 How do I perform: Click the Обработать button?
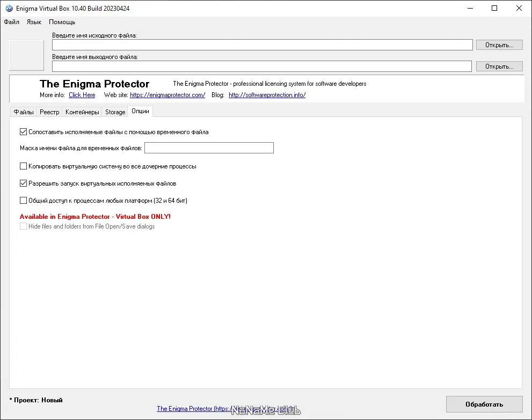coord(484,404)
